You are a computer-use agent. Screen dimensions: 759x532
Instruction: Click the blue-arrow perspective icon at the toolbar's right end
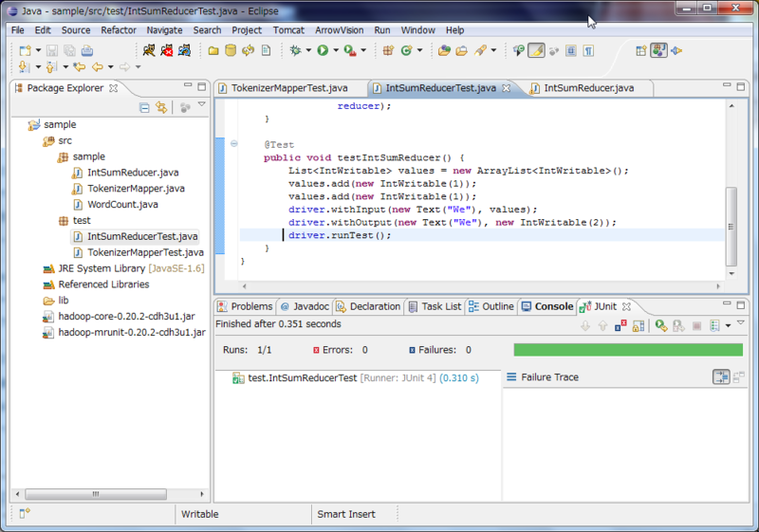pyautogui.click(x=676, y=50)
